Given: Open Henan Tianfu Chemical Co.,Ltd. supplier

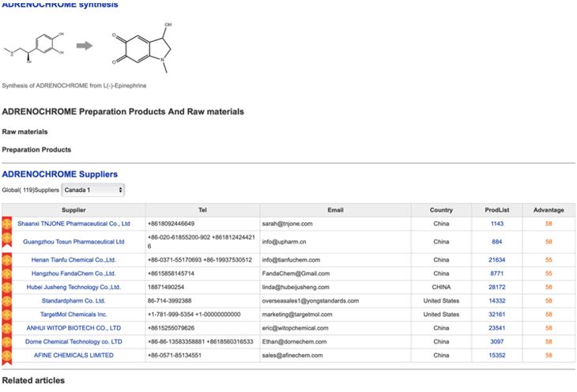Looking at the screenshot, I should pyautogui.click(x=74, y=259).
